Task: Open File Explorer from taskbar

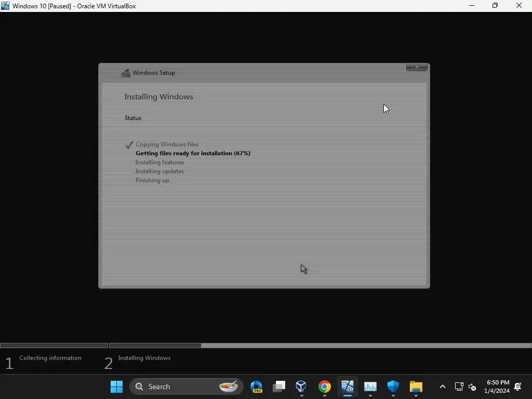Action: click(x=416, y=387)
